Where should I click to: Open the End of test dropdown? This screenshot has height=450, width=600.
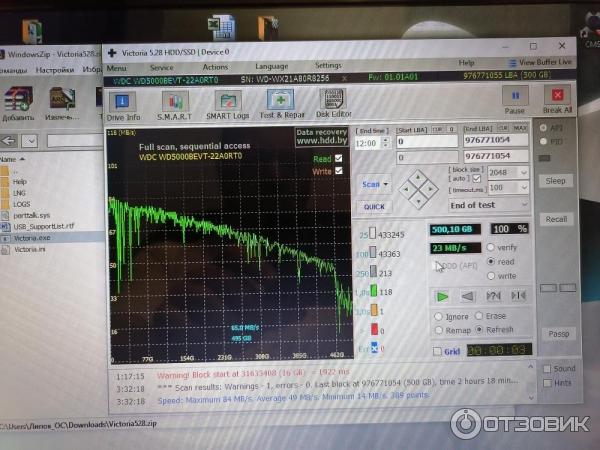pyautogui.click(x=489, y=204)
